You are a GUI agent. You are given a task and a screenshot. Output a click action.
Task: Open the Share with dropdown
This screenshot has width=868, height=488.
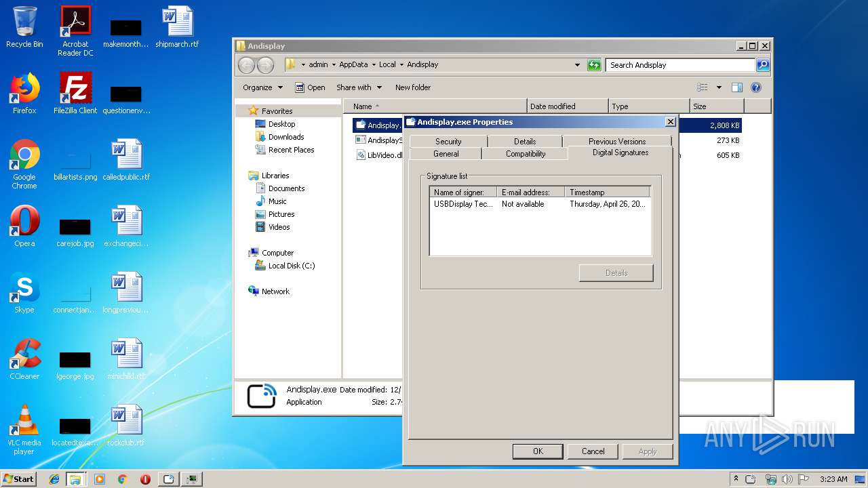point(359,87)
